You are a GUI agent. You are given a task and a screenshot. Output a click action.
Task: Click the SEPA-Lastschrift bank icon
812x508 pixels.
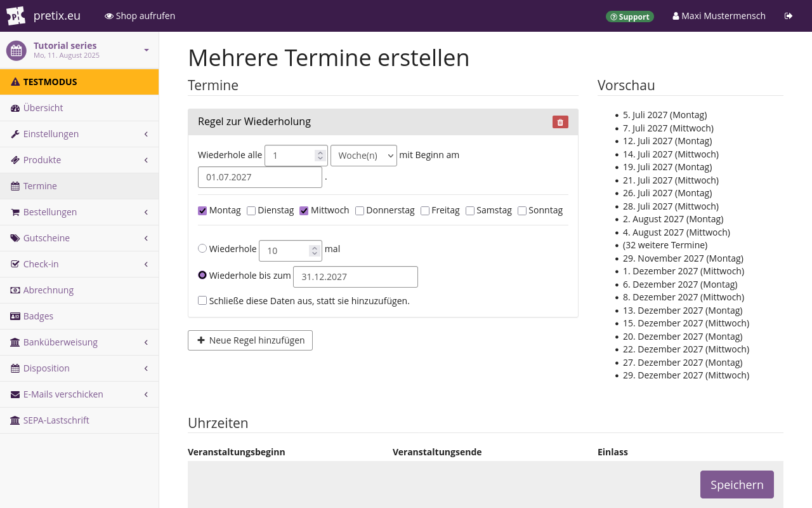[15, 420]
